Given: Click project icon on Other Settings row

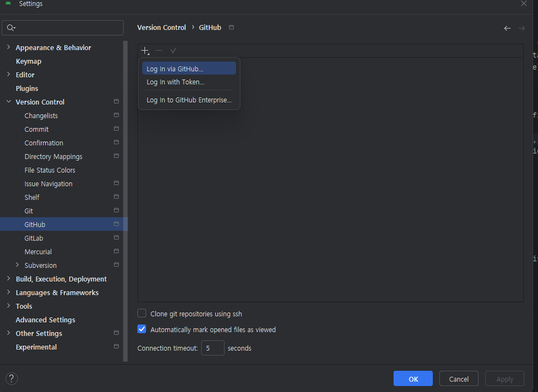Looking at the screenshot, I should (x=116, y=333).
